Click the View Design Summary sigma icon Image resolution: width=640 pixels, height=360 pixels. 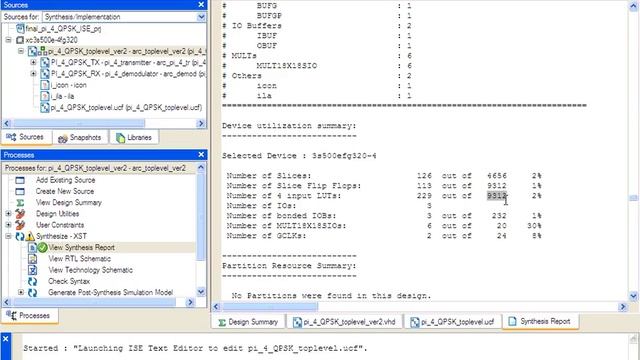(20, 202)
